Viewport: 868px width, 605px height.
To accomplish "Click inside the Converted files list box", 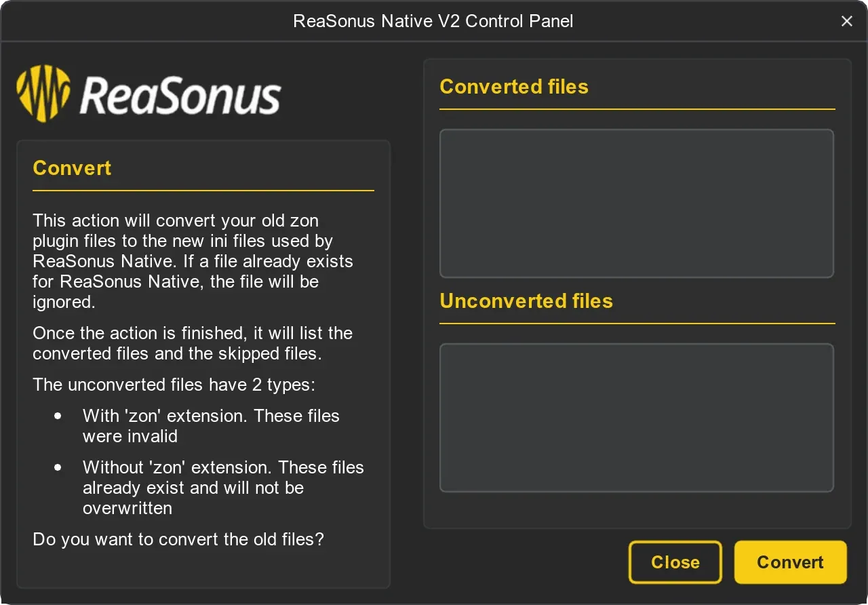I will (x=636, y=203).
